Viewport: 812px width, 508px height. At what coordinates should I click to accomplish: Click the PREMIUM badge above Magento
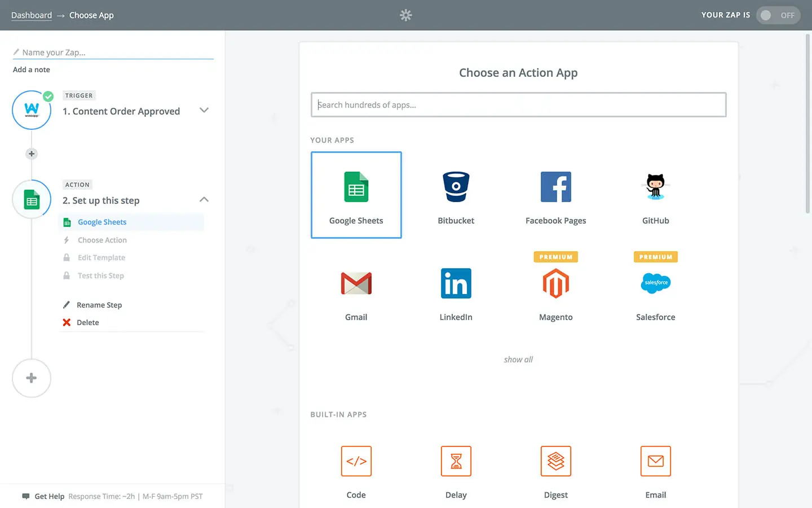coord(555,257)
